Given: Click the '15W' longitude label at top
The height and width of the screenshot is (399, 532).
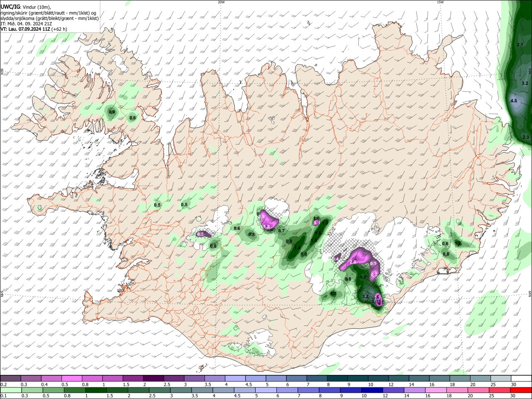Looking at the screenshot, I should (440, 2).
